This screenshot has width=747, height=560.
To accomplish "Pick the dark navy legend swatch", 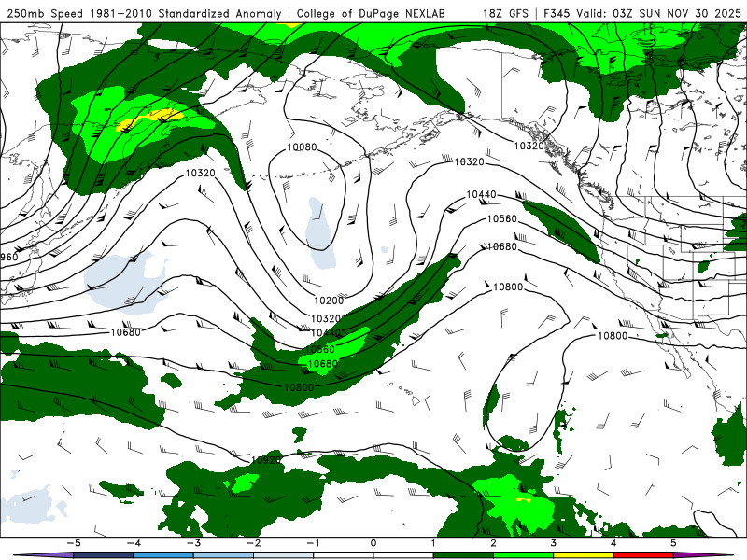I will 103,555.
